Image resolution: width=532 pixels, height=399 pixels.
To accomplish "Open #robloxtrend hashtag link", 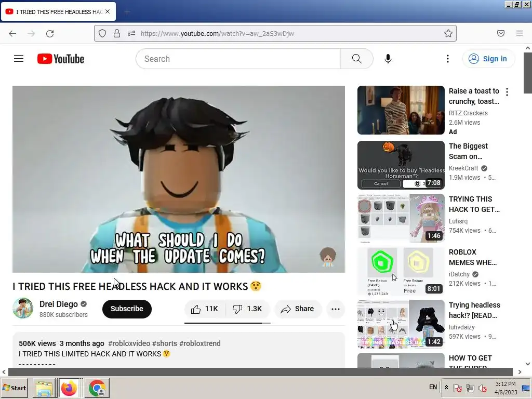I will (200, 343).
